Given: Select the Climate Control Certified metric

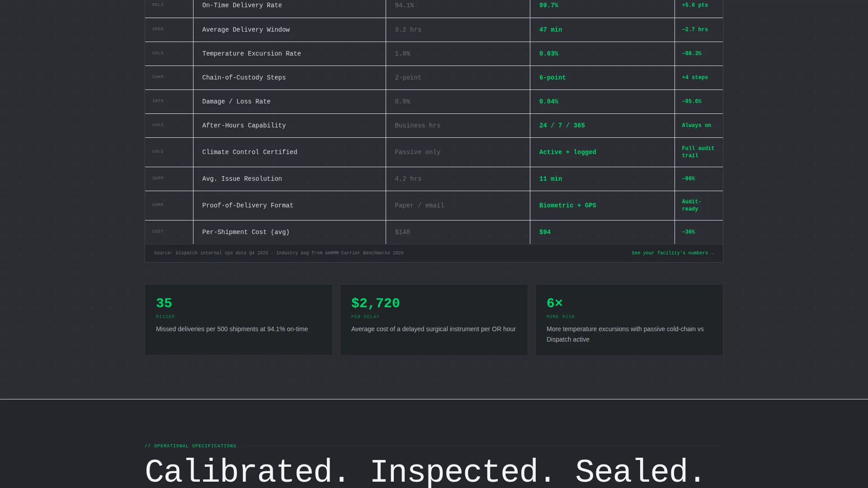Looking at the screenshot, I should click(x=250, y=152).
